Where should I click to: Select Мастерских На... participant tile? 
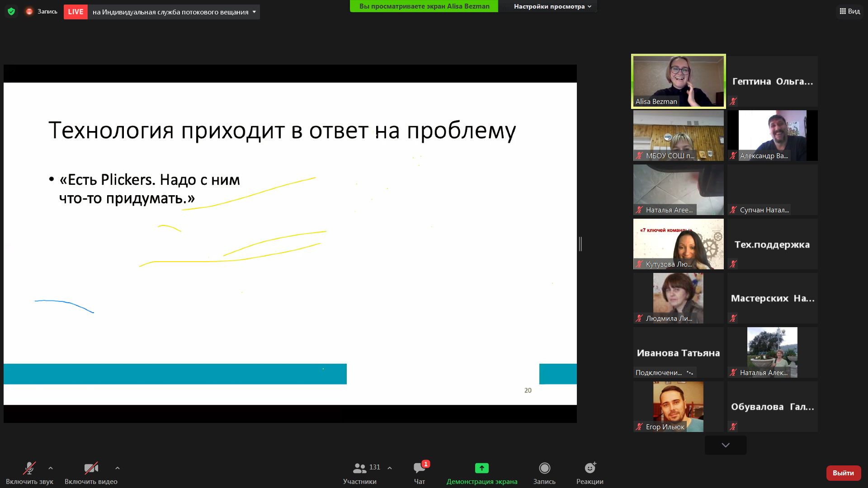coord(773,298)
